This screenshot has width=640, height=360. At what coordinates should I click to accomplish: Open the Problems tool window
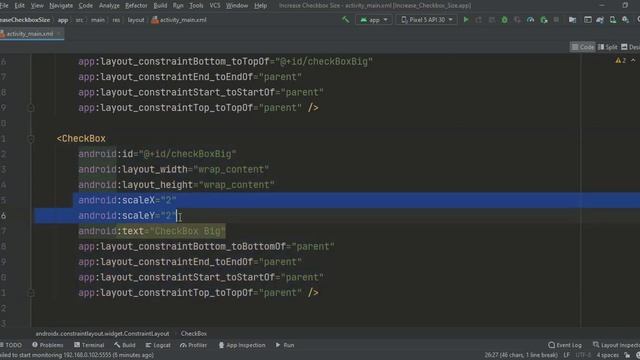[48, 345]
